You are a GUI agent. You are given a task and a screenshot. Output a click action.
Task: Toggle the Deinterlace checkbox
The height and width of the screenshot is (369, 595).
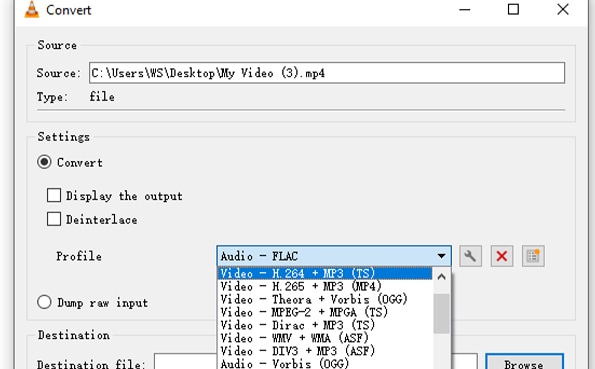54,219
